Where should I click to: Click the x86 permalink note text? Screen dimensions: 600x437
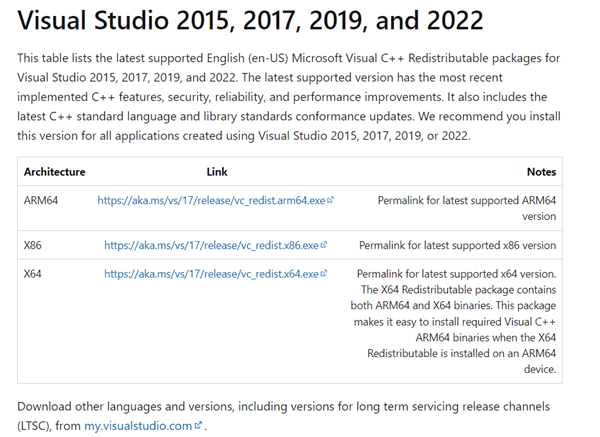(457, 245)
